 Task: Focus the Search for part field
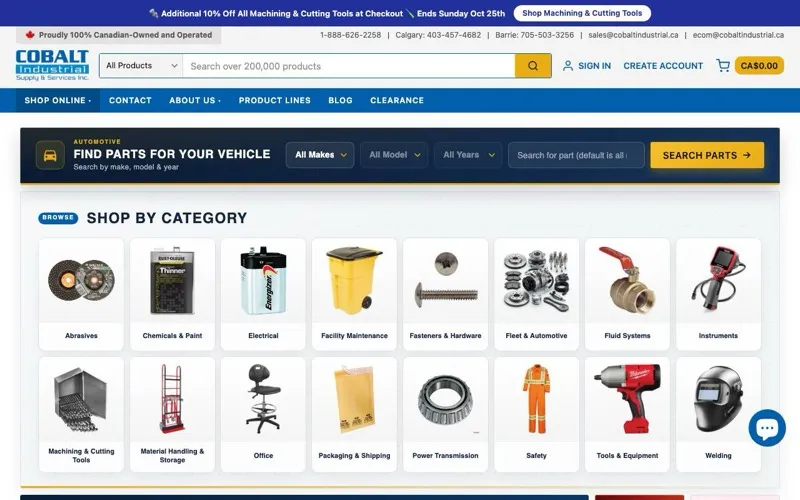coord(576,155)
